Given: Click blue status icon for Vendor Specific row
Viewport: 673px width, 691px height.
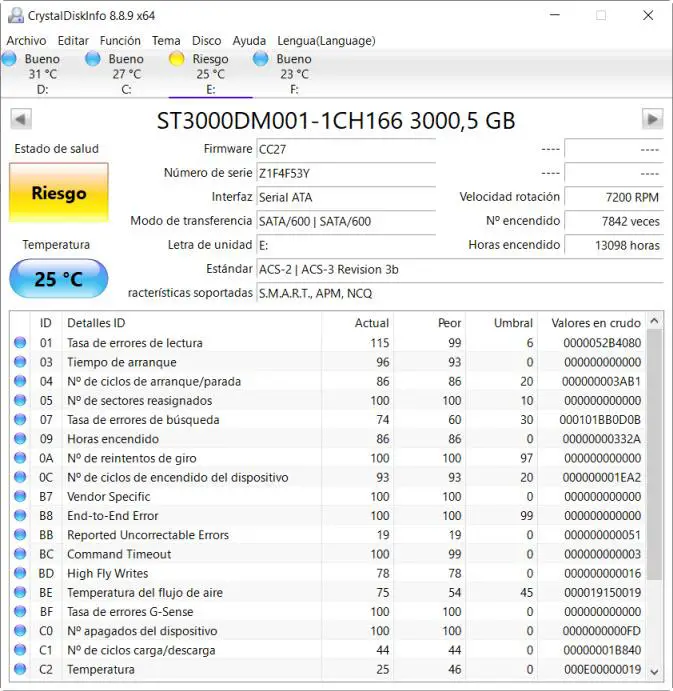Looking at the screenshot, I should 20,496.
